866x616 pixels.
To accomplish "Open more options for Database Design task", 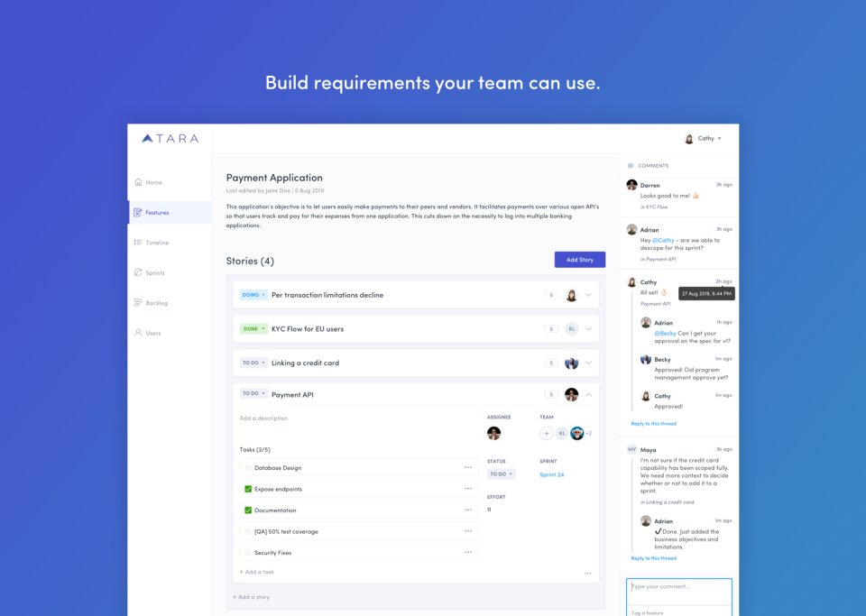I will click(468, 467).
